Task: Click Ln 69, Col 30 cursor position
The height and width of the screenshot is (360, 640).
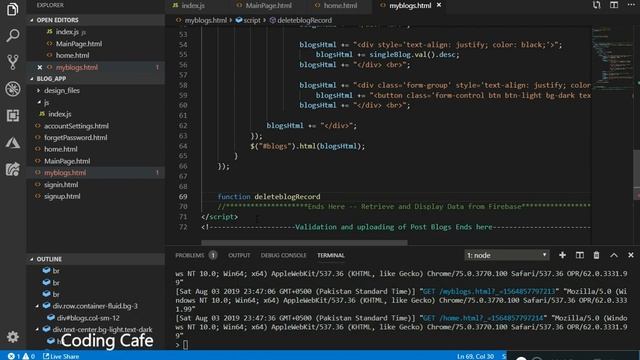Action: click(x=475, y=356)
